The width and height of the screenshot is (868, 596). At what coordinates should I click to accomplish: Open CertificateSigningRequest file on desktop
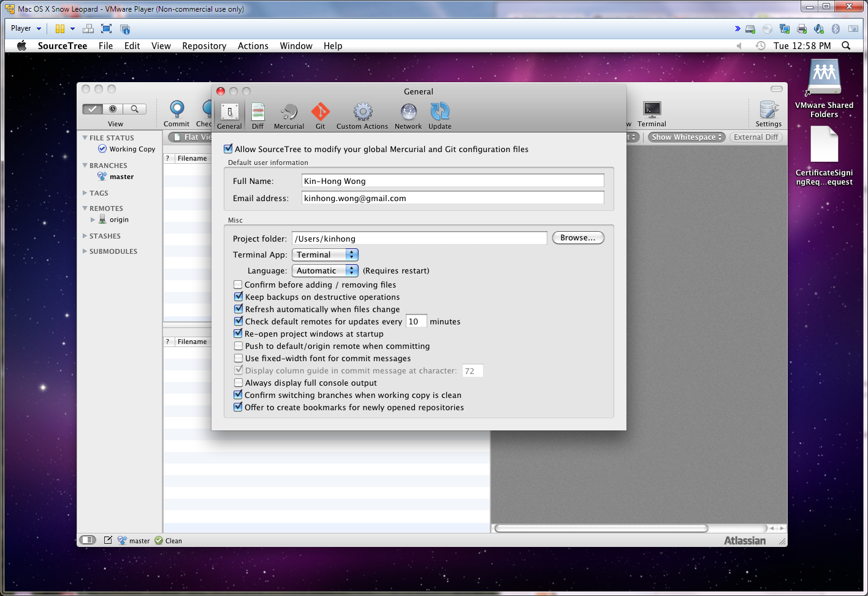[x=824, y=156]
